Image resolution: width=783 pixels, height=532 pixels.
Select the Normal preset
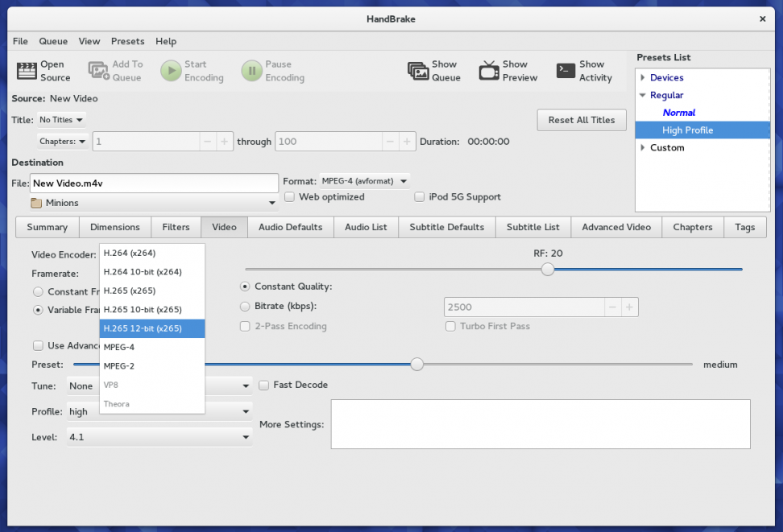click(x=679, y=112)
